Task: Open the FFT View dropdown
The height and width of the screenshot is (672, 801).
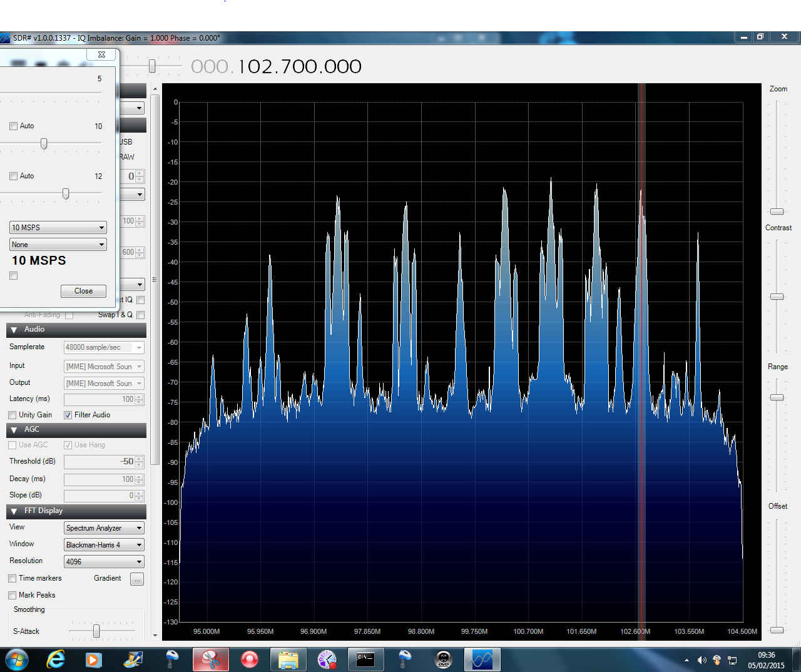Action: point(104,528)
